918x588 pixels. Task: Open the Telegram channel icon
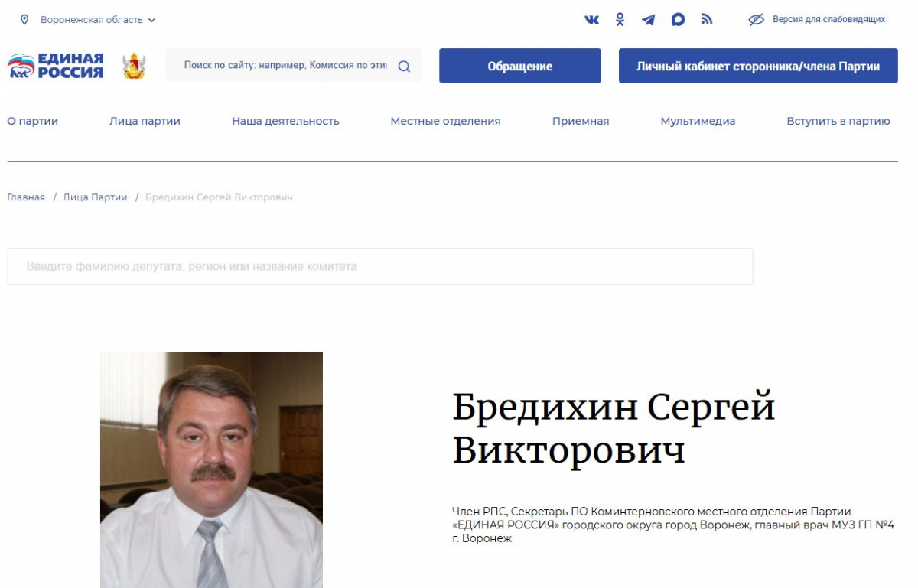click(648, 20)
